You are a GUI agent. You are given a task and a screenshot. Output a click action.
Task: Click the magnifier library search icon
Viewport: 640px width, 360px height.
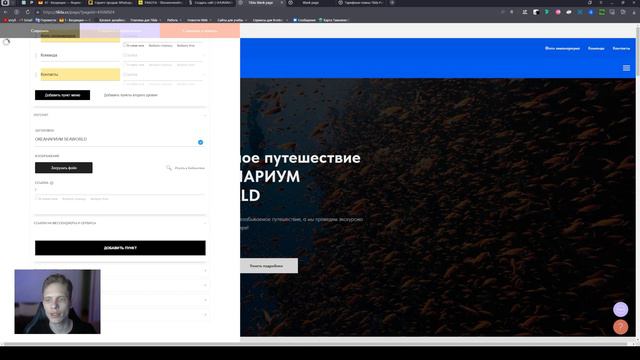pyautogui.click(x=169, y=168)
